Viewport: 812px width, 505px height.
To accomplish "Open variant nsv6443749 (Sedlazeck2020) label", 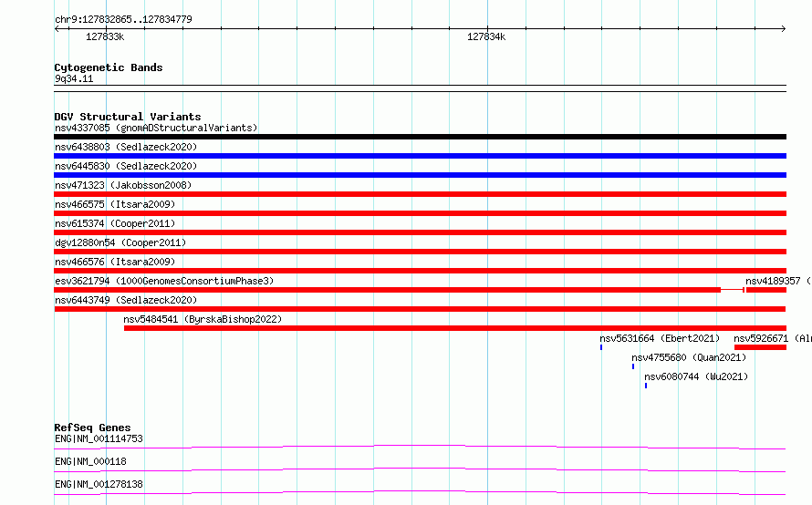I will (x=126, y=300).
